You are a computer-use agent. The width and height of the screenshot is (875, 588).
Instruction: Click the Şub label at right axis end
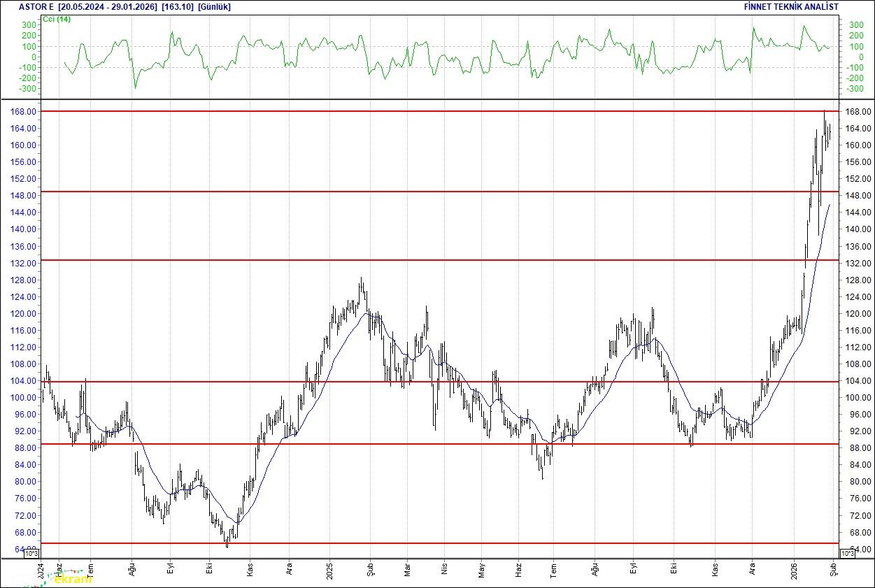pyautogui.click(x=832, y=570)
